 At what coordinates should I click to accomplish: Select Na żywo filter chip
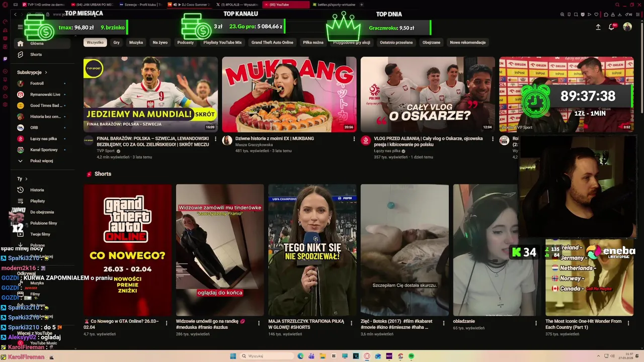point(160,43)
